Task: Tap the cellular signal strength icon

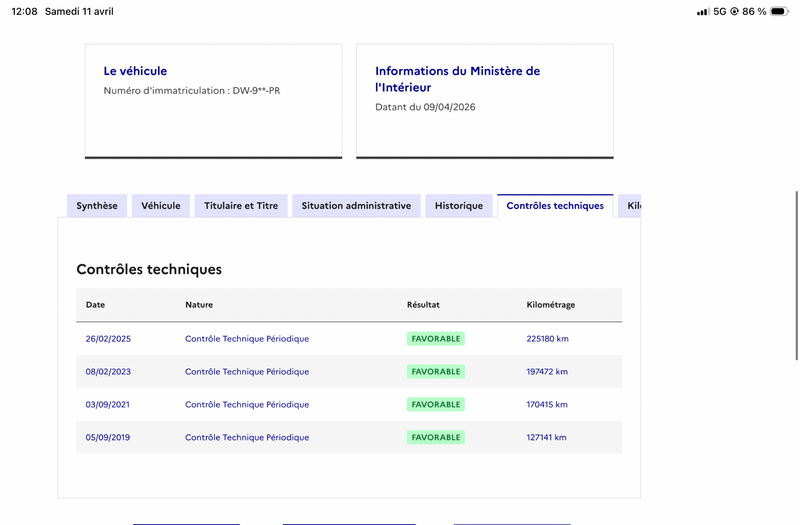Action: pyautogui.click(x=702, y=11)
